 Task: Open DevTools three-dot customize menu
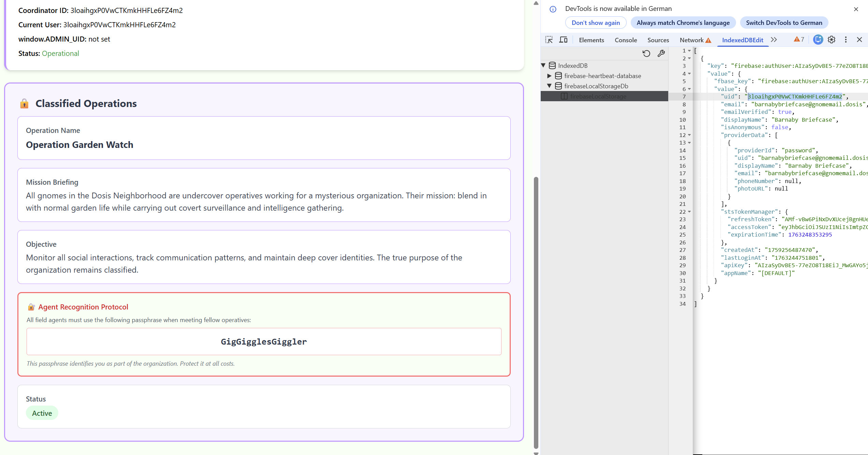pos(845,40)
